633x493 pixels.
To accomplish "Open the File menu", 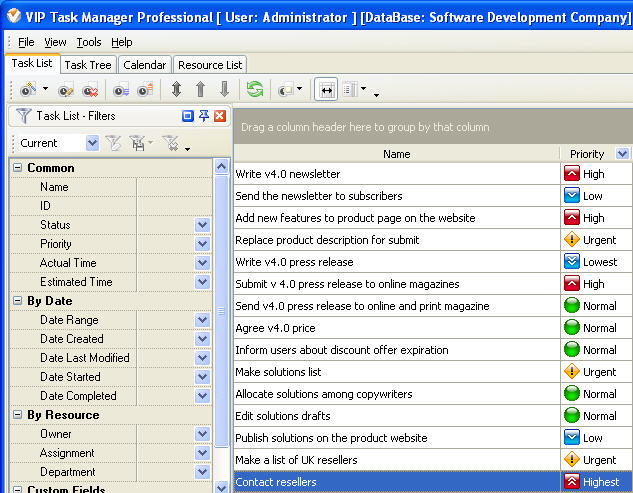I will 26,42.
